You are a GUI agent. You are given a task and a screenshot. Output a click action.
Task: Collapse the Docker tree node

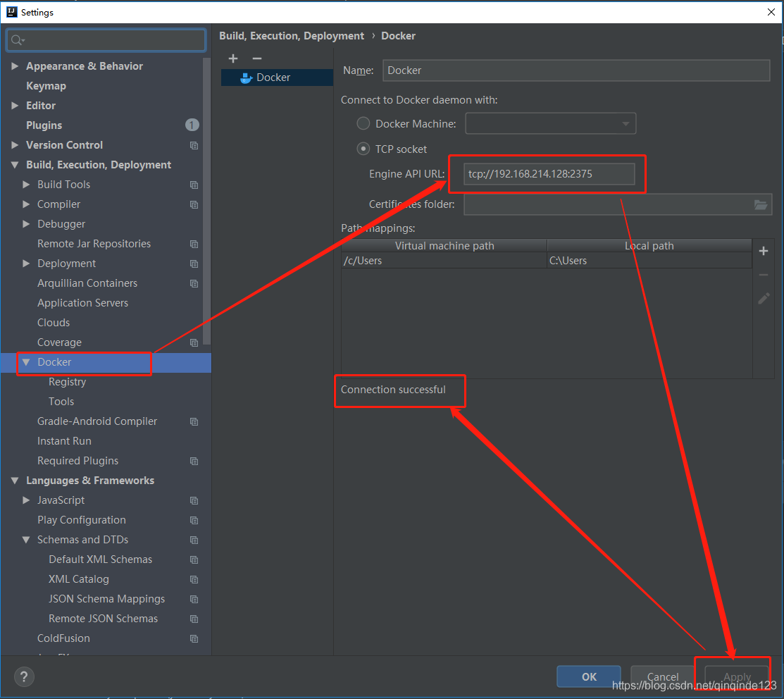click(27, 362)
